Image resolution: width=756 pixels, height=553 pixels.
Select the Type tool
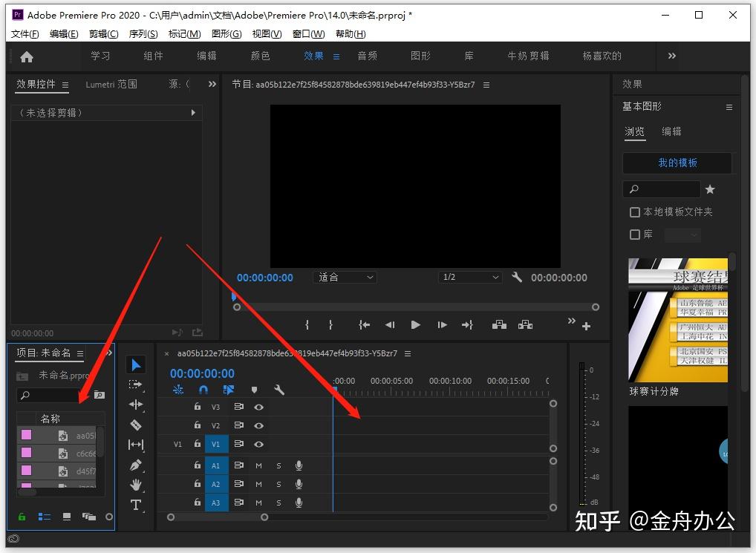tap(136, 505)
